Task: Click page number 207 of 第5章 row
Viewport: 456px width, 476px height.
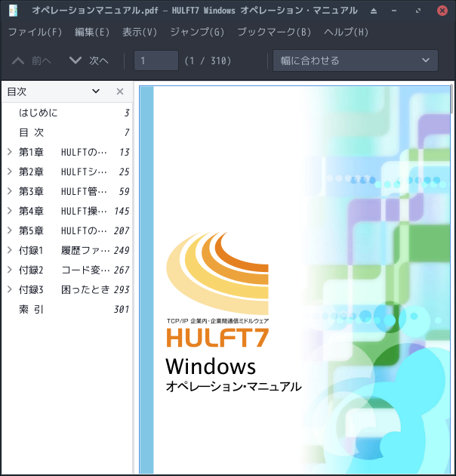Action: click(x=122, y=230)
